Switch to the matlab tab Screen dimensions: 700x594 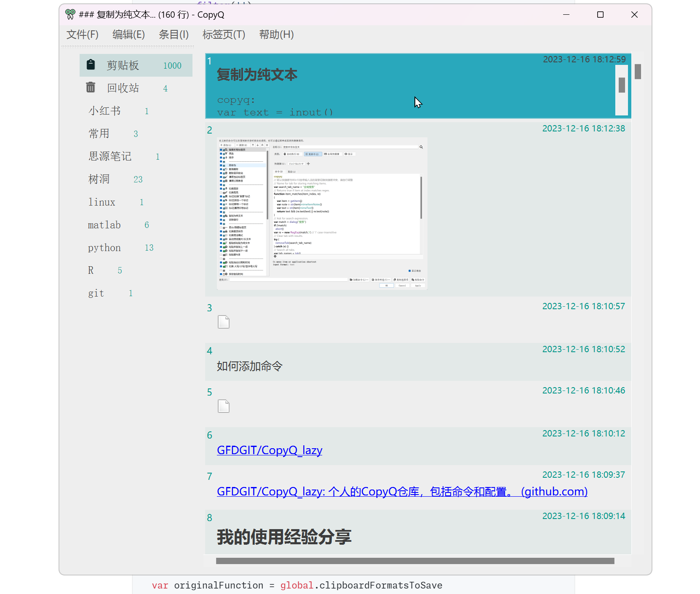tap(104, 225)
